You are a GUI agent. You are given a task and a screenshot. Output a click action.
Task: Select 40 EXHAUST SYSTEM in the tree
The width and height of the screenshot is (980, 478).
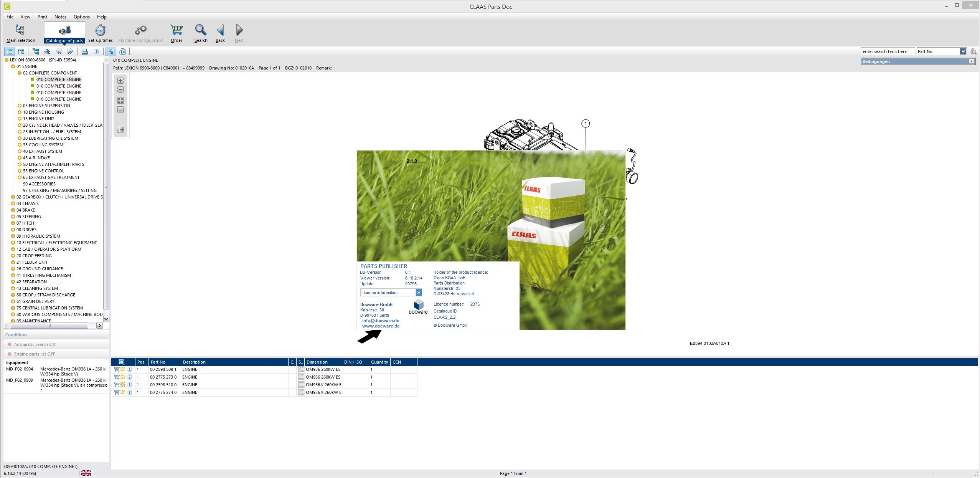pyautogui.click(x=42, y=151)
